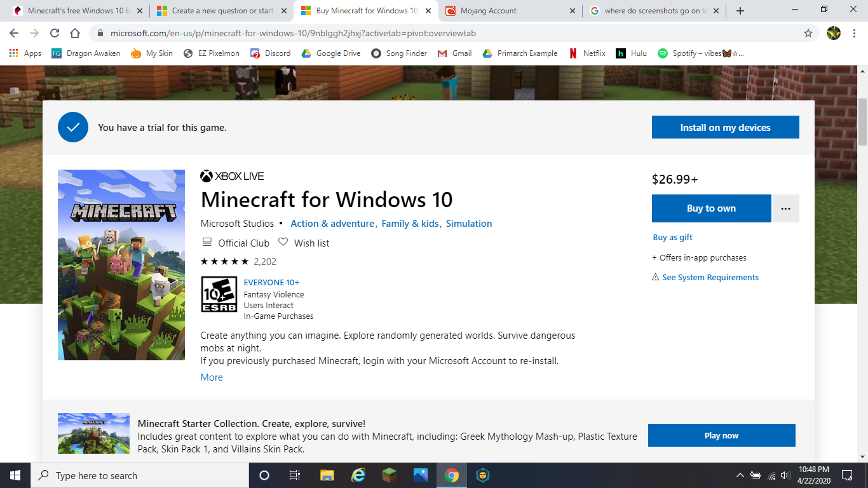Screen dimensions: 868x488
Task: Open the Dragon Awaken bookmark
Action: tap(86, 53)
